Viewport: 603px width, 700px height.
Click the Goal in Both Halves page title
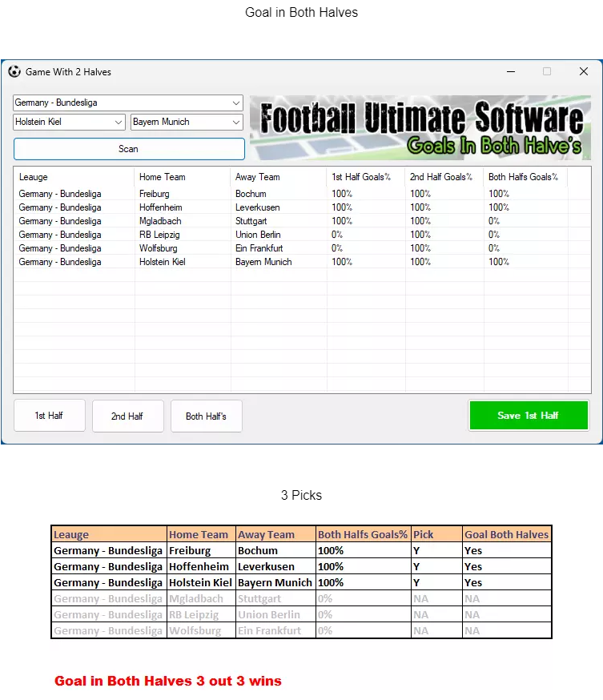click(301, 13)
